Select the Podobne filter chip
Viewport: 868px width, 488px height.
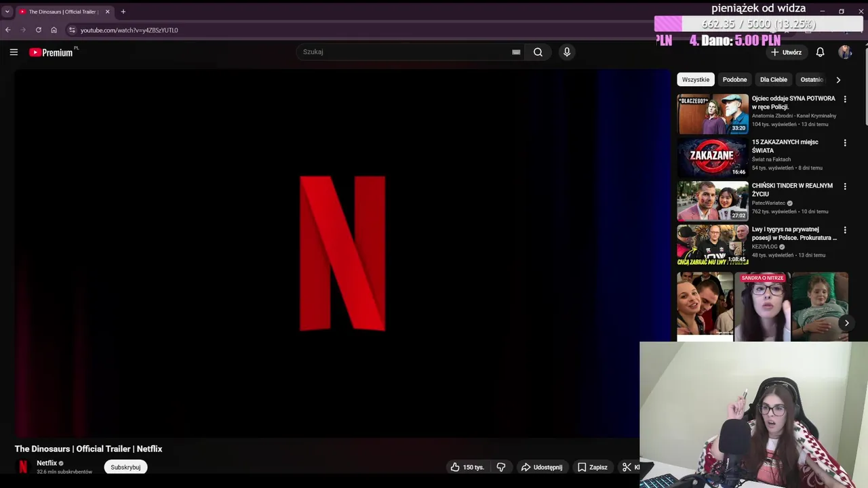point(734,79)
